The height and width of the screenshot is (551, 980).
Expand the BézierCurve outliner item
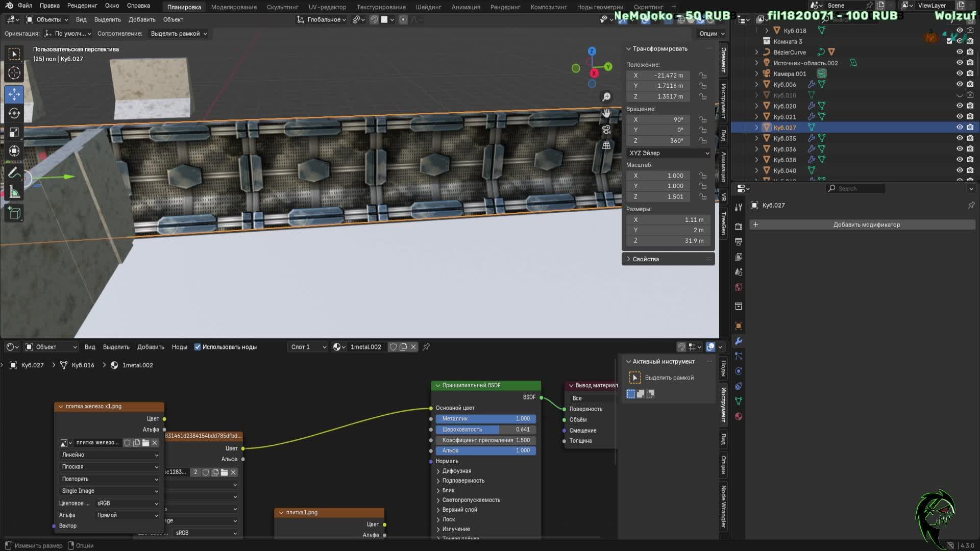[x=756, y=52]
